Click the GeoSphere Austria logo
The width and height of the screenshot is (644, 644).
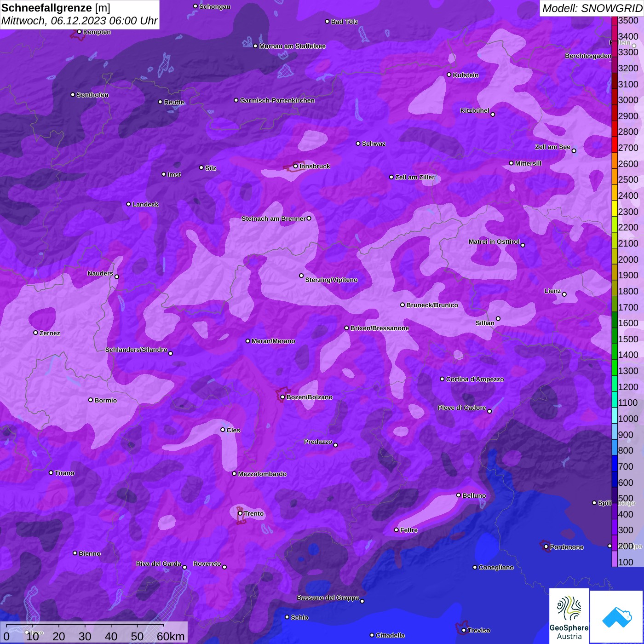pos(569,616)
